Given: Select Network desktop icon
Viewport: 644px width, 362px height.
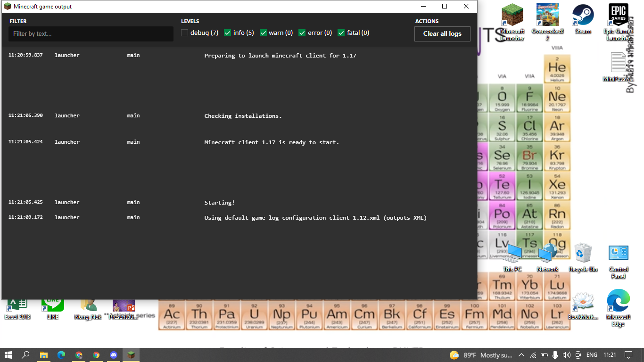Looking at the screenshot, I should click(547, 258).
